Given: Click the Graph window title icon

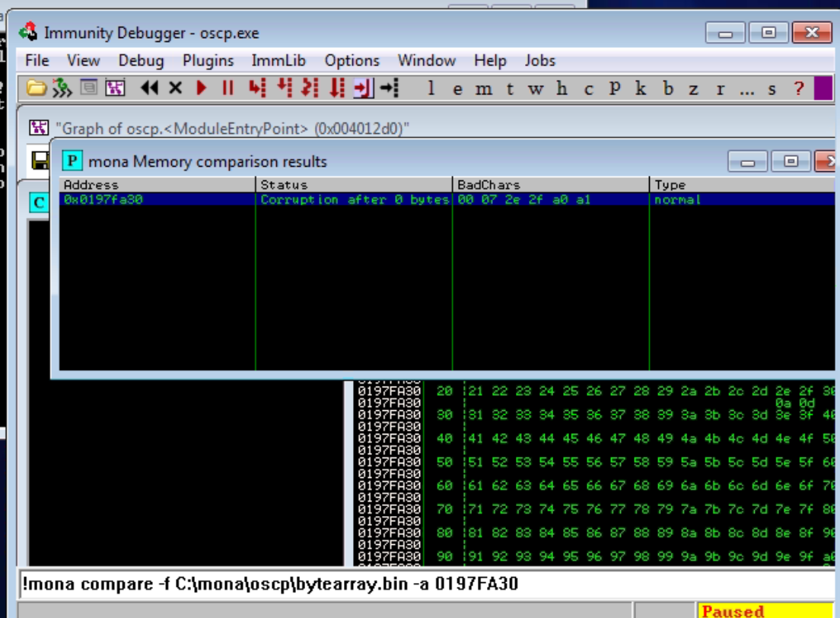Looking at the screenshot, I should pos(39,128).
